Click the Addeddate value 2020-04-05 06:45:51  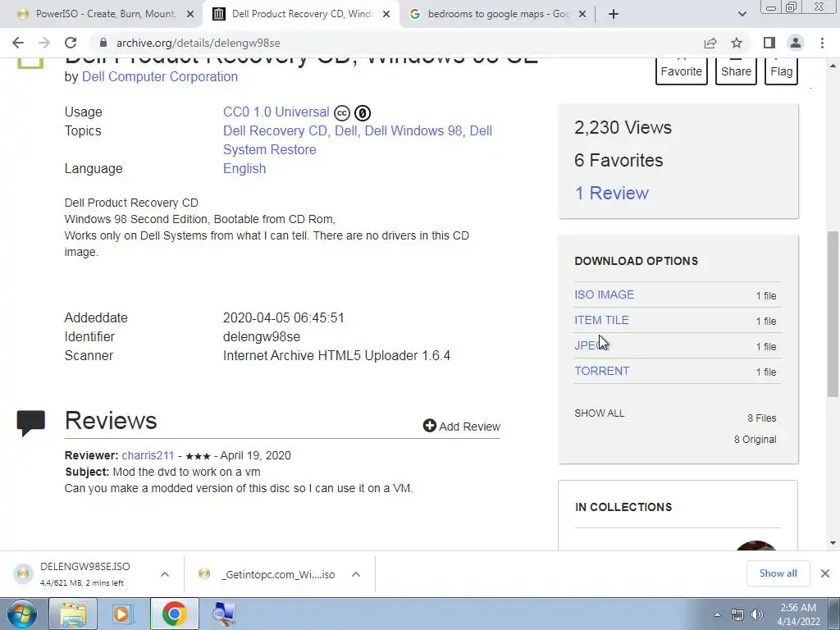(283, 317)
